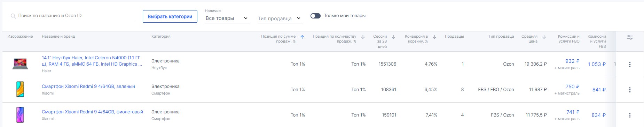Open three-dot menu for purple Redmi 9
The height and width of the screenshot is (127, 644).
point(630,115)
